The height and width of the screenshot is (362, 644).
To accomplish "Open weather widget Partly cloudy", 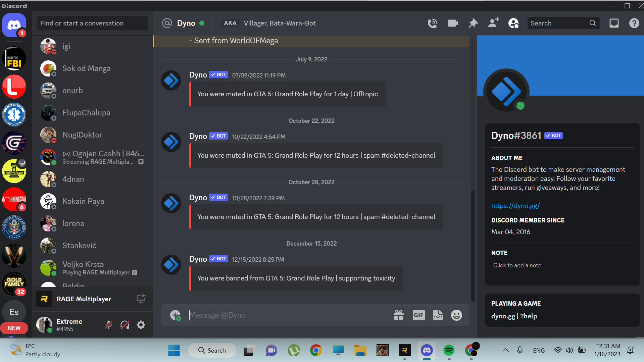I will [35, 350].
